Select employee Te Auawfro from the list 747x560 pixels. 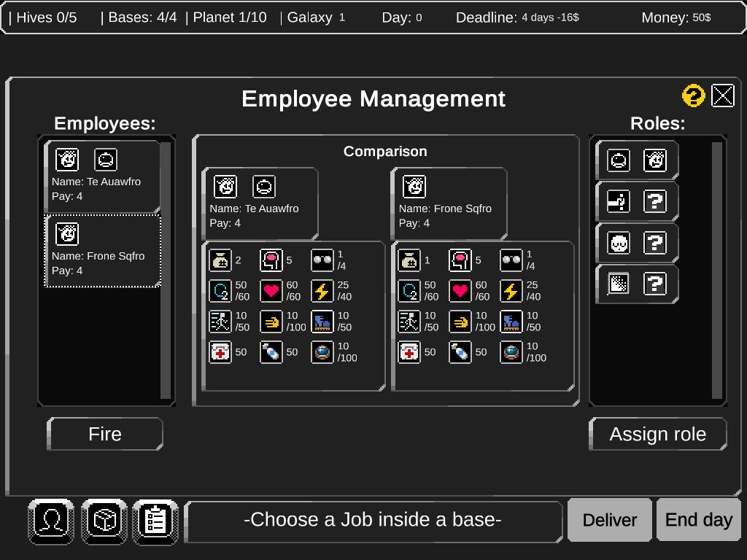(x=102, y=175)
